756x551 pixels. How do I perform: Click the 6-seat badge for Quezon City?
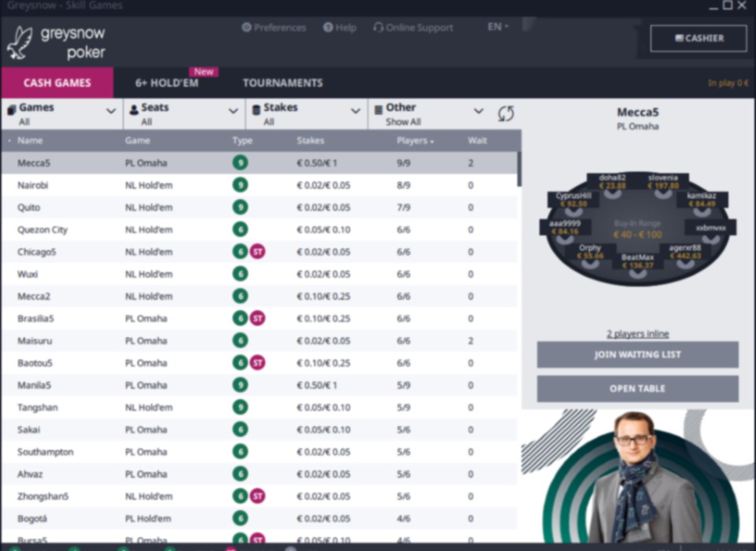(x=240, y=230)
